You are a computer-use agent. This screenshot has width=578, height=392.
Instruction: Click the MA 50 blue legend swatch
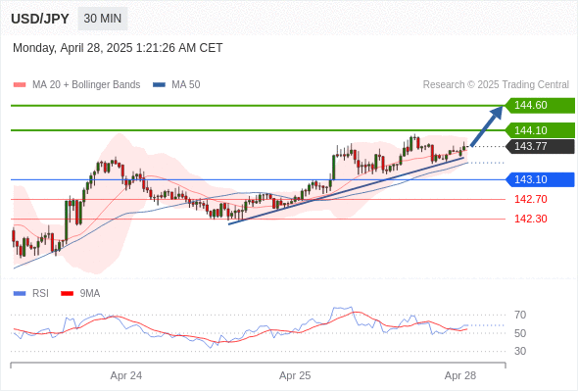tap(159, 85)
